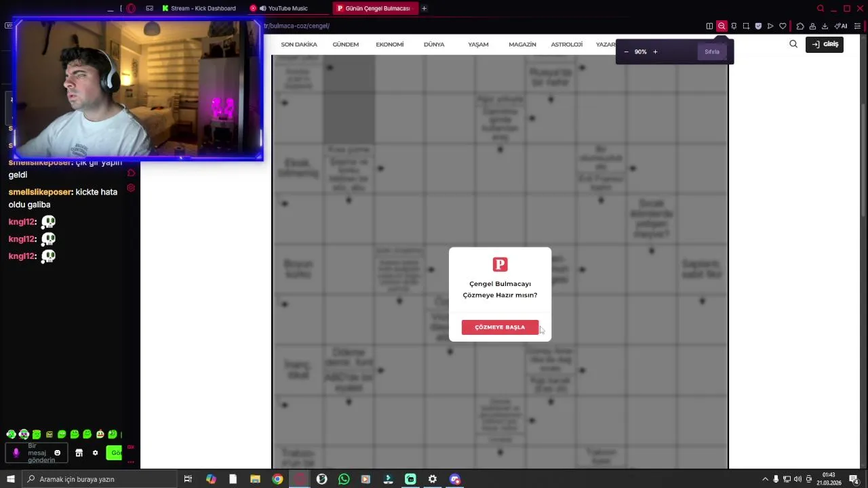Click the chat message input field

tap(37, 453)
